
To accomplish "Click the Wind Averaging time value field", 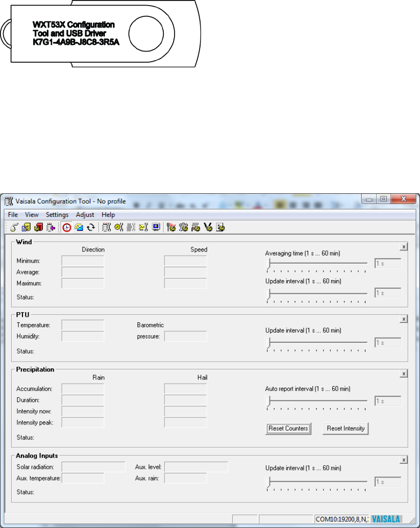I will point(388,263).
